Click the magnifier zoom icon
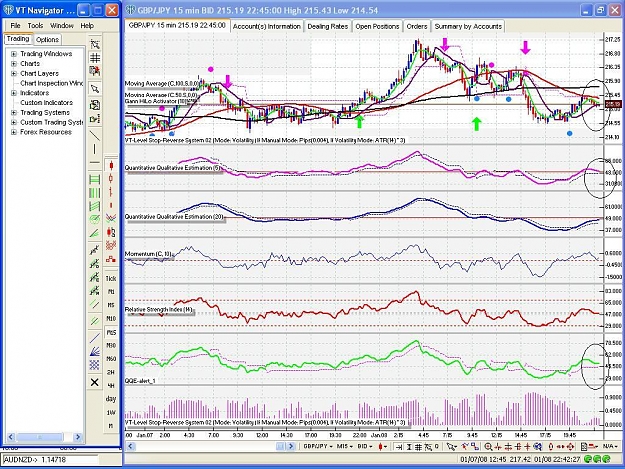The height and width of the screenshot is (469, 625). pyautogui.click(x=488, y=447)
